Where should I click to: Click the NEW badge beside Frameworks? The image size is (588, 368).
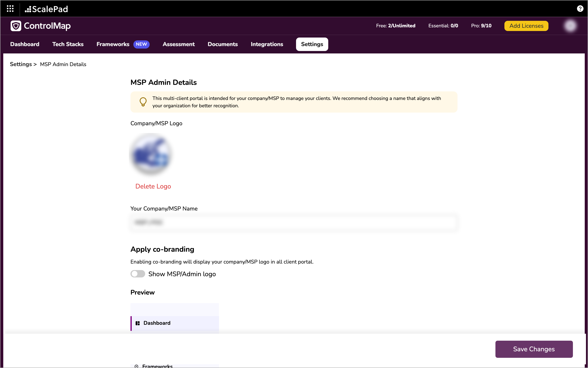tap(141, 44)
